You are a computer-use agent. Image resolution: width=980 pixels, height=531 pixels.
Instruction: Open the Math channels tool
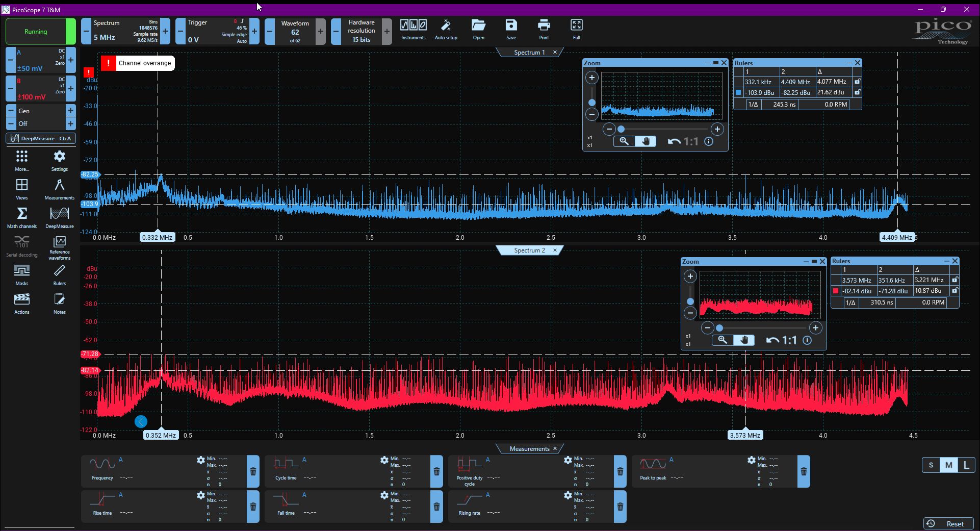pos(21,217)
